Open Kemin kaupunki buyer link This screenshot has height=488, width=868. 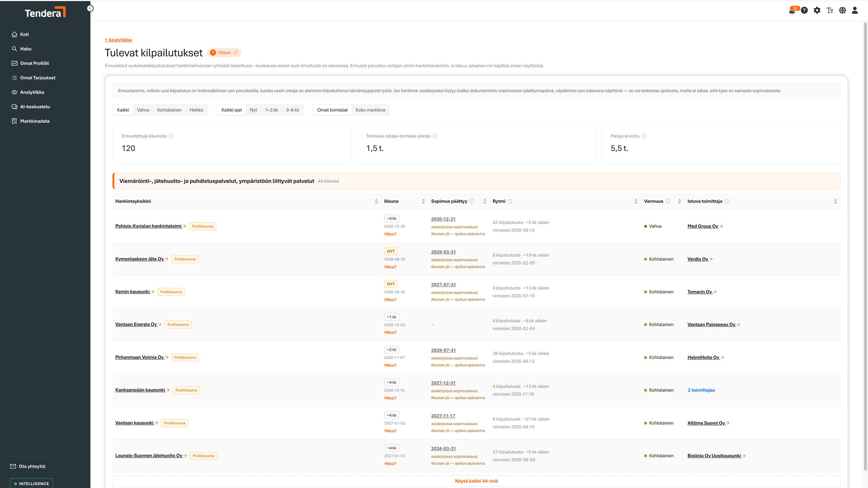[x=135, y=292]
